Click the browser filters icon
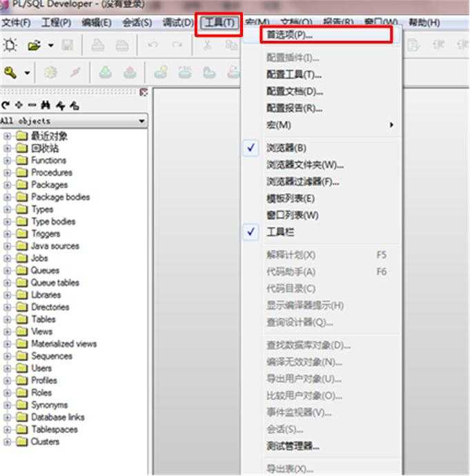Screen dimensions: 470x476 (61, 105)
